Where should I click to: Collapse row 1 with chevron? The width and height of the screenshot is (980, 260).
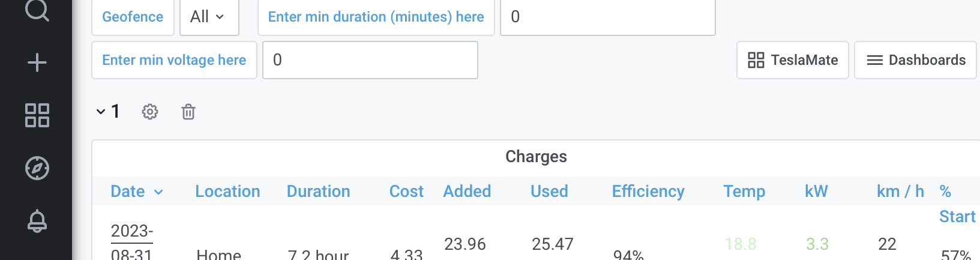coord(101,112)
